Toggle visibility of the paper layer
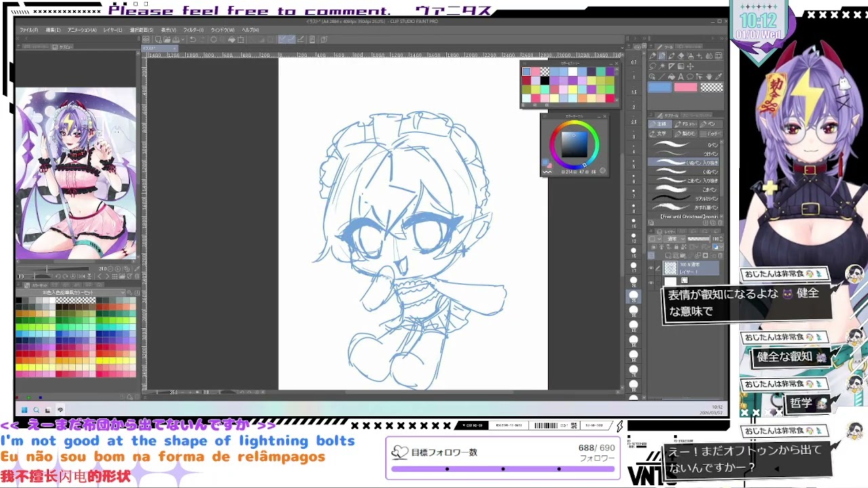 tap(651, 282)
